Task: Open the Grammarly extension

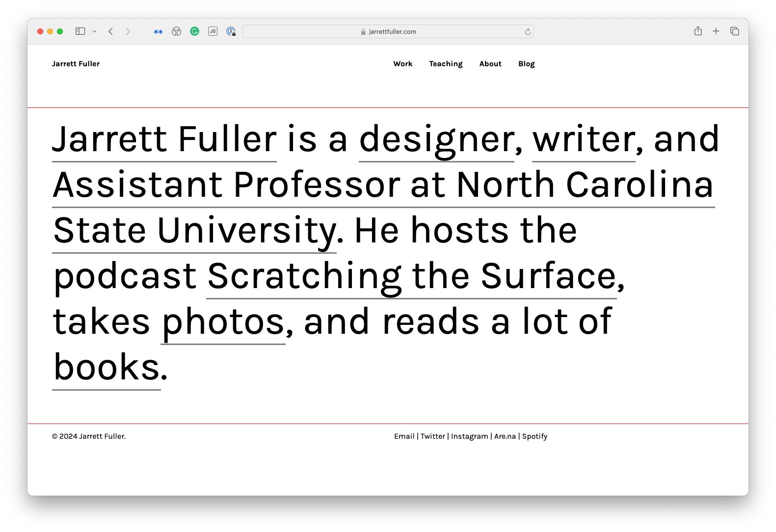Action: point(195,31)
